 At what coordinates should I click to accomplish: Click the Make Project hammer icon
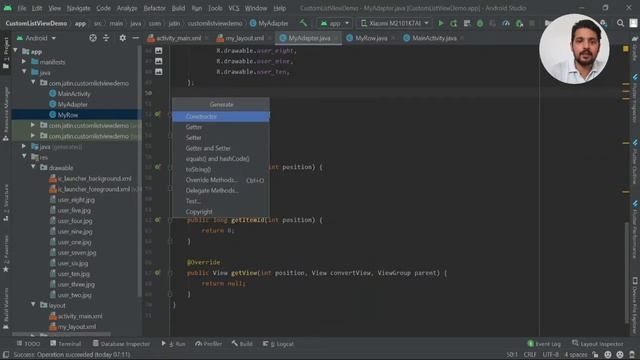(303, 24)
